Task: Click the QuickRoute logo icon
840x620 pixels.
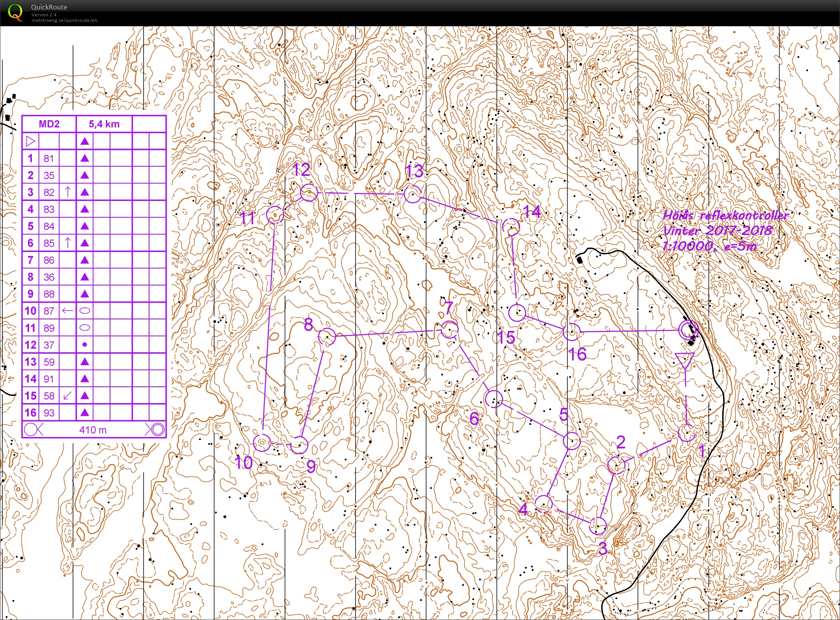Action: [x=15, y=12]
